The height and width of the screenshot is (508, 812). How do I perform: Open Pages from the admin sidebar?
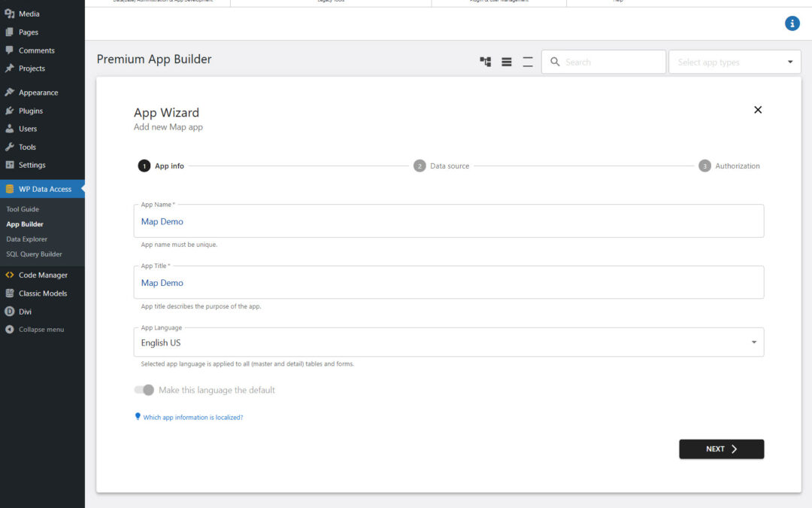pos(29,32)
